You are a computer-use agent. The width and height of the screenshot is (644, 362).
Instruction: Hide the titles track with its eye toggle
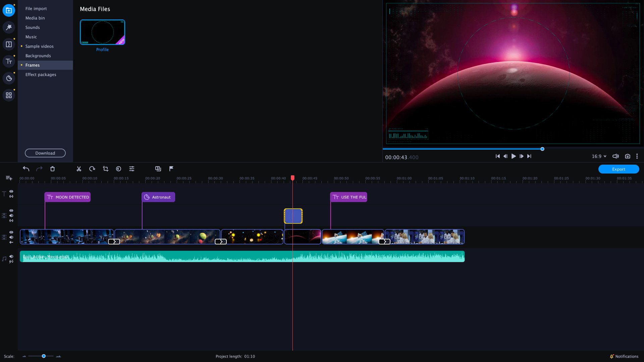(11, 191)
